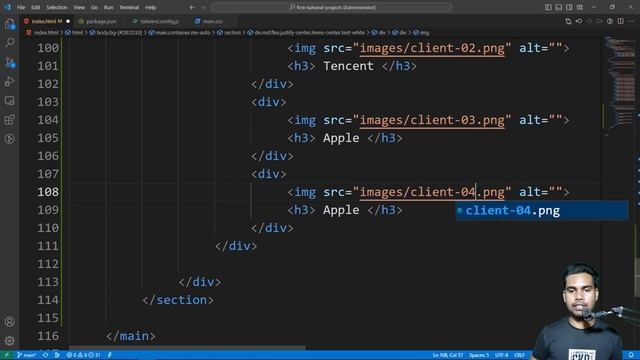Click line number 104 in gutter
This screenshot has width=640, height=360.
coord(48,120)
